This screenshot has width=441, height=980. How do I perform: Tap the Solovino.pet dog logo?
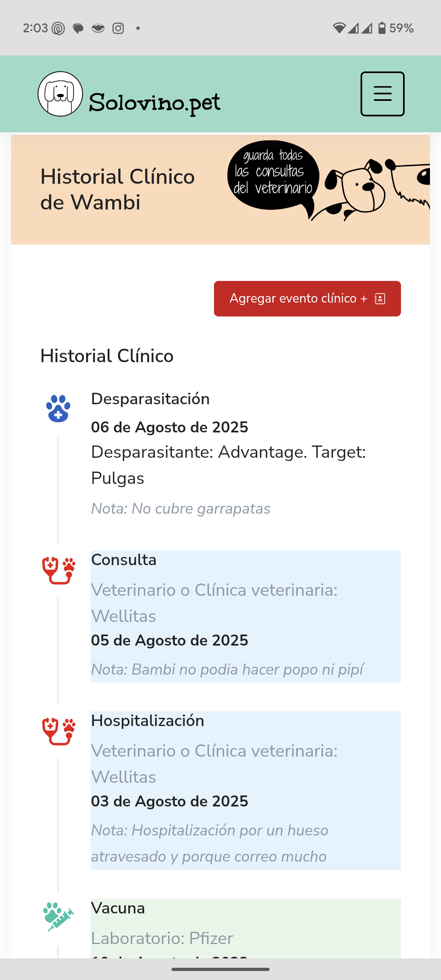tap(60, 94)
